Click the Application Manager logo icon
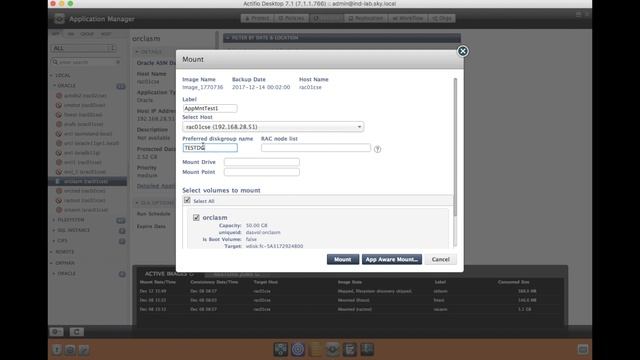Screen dimensions: 640x360 pos(60,19)
